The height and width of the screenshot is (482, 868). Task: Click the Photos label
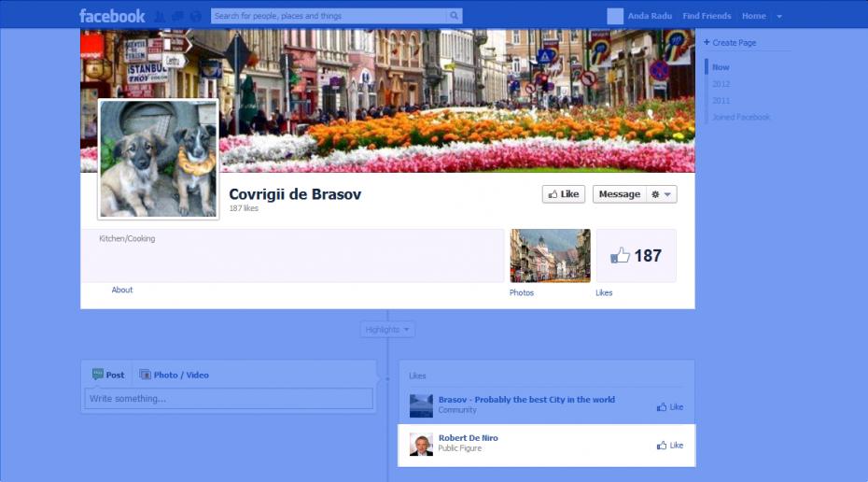click(x=522, y=292)
